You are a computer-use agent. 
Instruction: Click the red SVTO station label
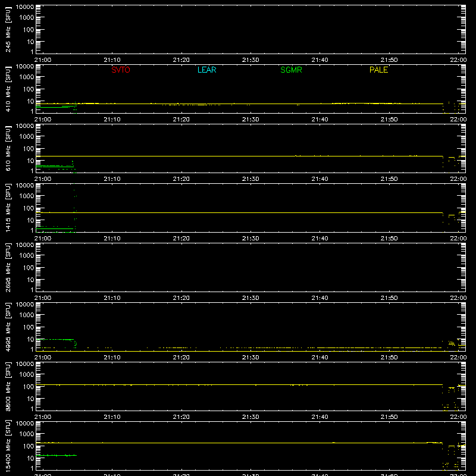pyautogui.click(x=121, y=70)
